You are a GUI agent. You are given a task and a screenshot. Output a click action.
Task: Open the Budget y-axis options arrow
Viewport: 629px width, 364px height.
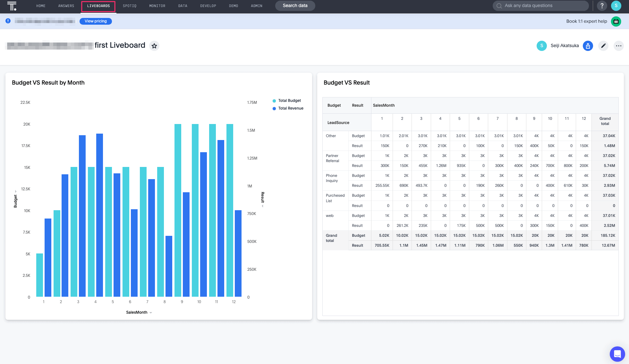[16, 192]
